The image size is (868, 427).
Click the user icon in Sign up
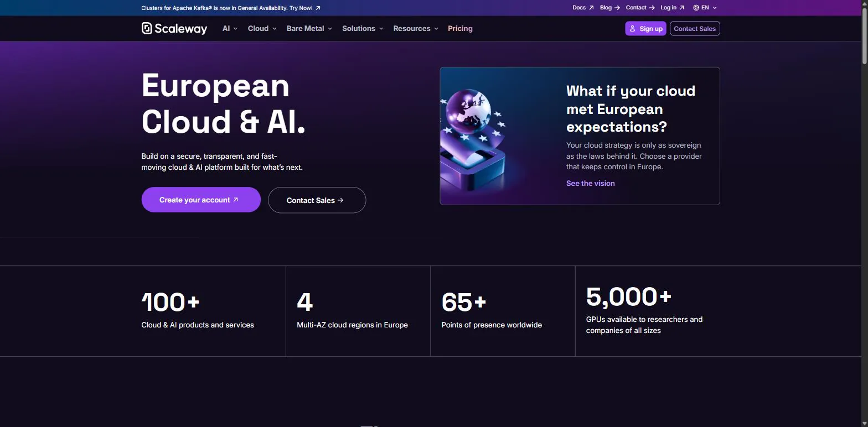click(x=632, y=29)
